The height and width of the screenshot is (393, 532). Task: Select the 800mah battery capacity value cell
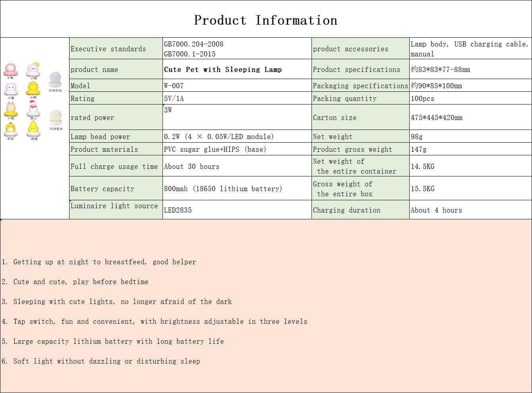237,189
